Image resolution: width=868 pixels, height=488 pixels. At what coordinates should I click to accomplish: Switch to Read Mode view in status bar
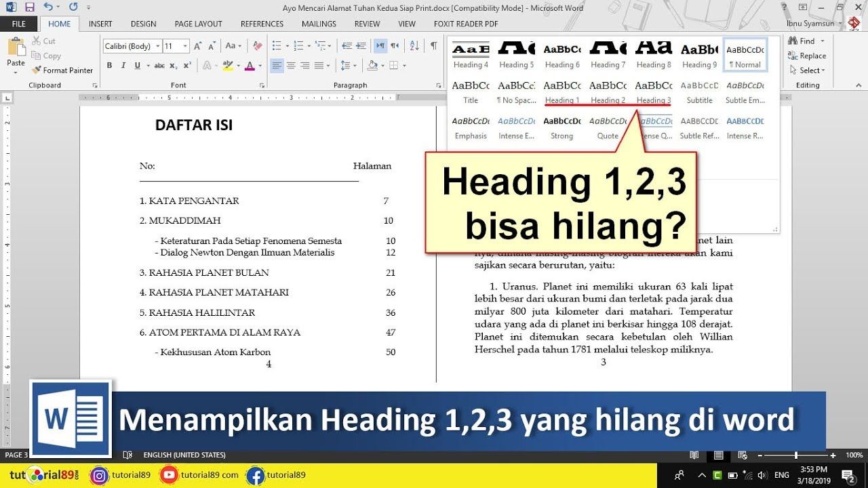tap(694, 455)
